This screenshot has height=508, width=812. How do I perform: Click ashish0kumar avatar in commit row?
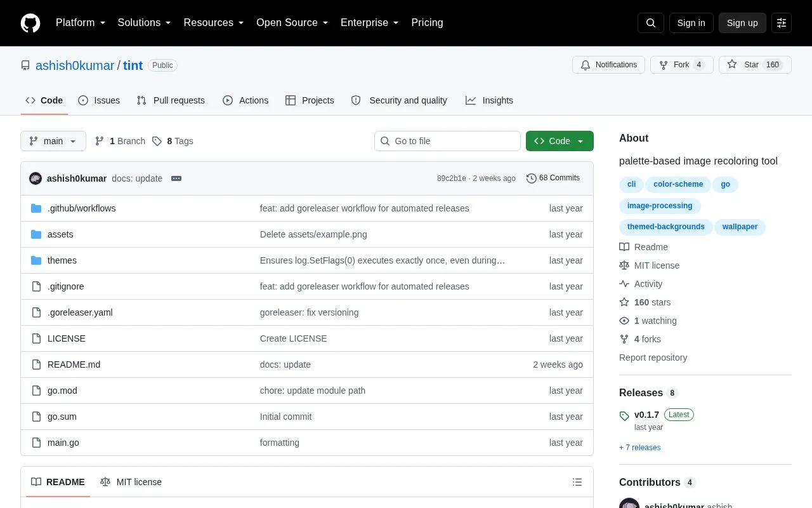pos(36,178)
